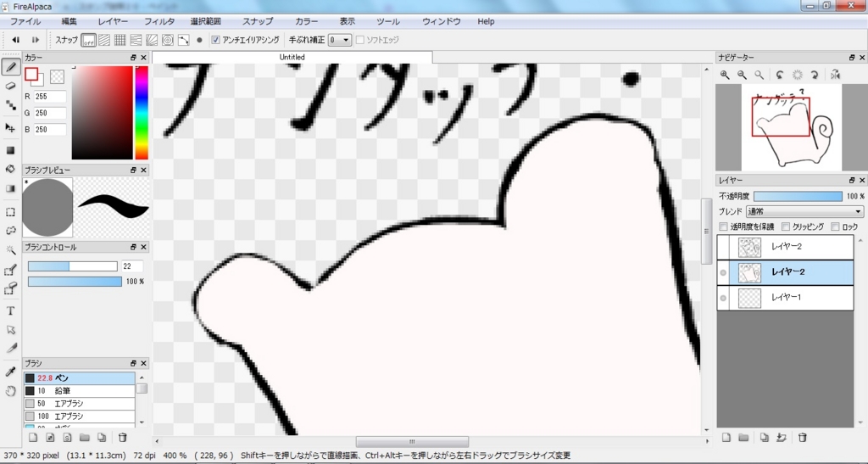Select the transparent color swatch

[57, 76]
